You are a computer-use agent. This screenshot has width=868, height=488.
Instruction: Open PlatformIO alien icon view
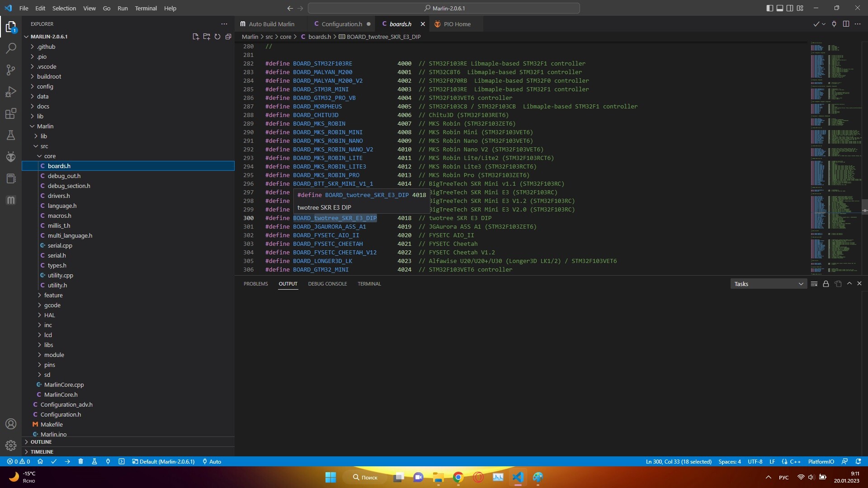point(11,157)
